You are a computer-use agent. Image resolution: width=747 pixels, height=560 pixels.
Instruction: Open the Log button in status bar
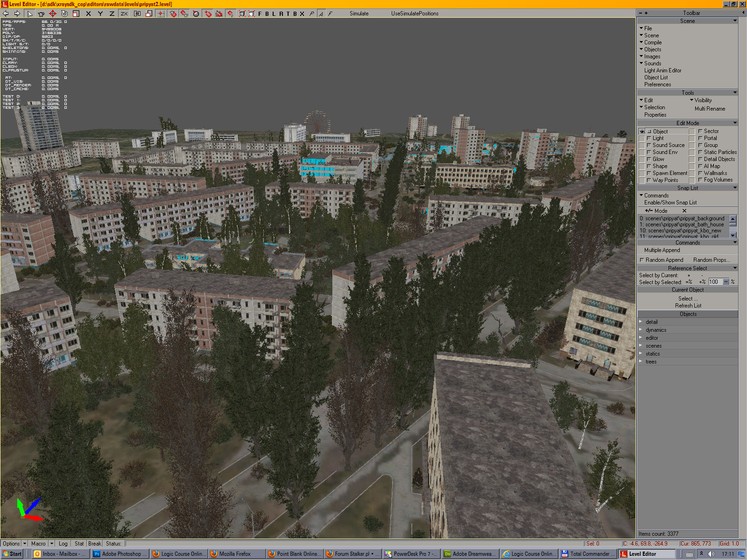(63, 544)
